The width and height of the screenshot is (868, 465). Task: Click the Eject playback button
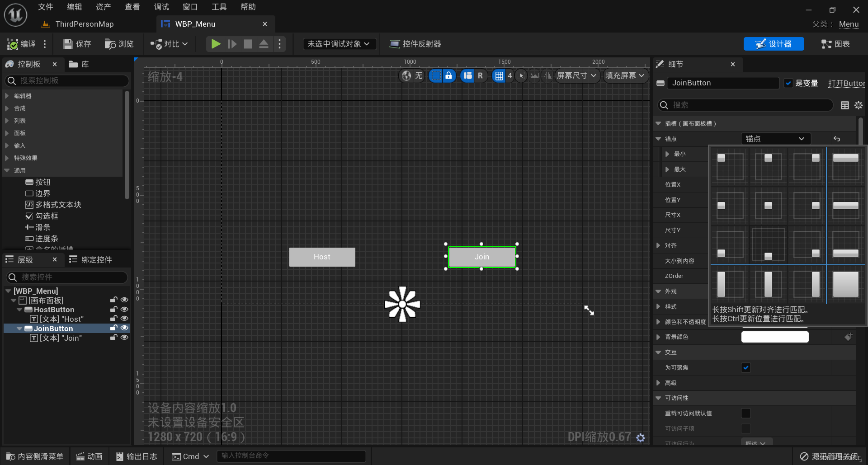point(264,44)
